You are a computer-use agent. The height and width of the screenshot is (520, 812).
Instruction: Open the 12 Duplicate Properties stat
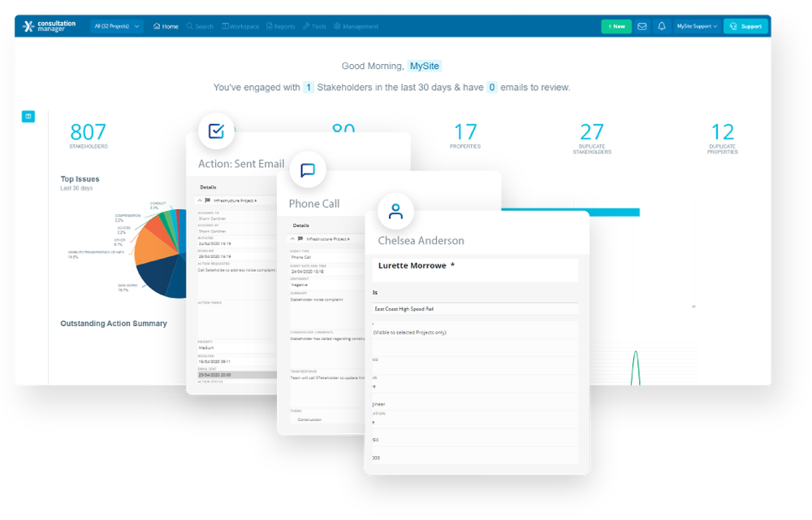[x=723, y=138]
